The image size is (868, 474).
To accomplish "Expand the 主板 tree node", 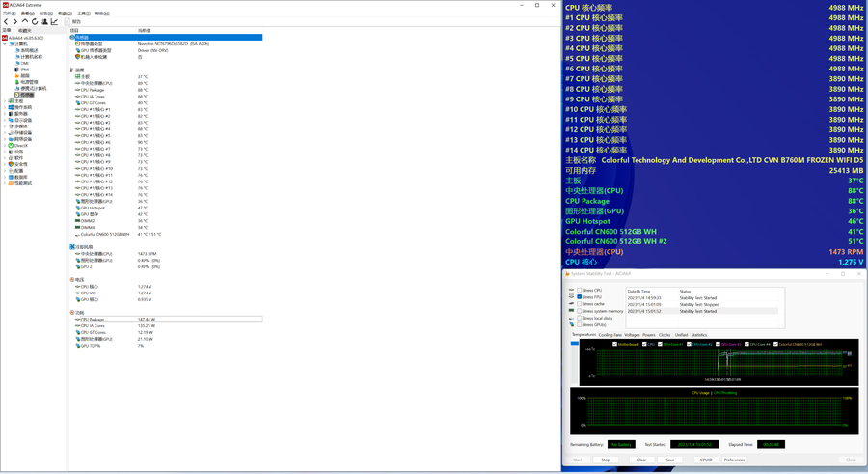I will 5,101.
